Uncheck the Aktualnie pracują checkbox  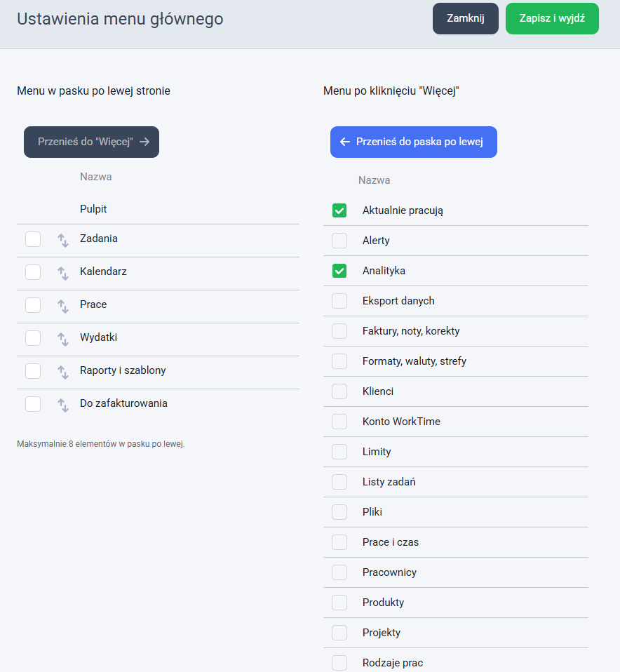339,210
